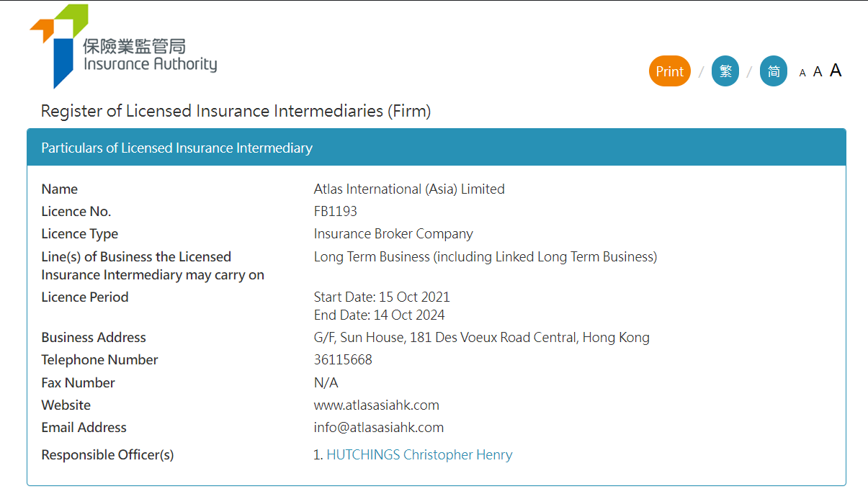Switch to Simplified Chinese (简)
This screenshot has width=868, height=494.
point(774,71)
